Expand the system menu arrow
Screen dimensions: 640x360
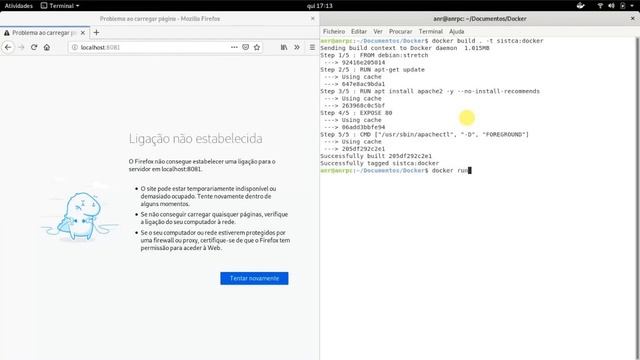point(632,6)
